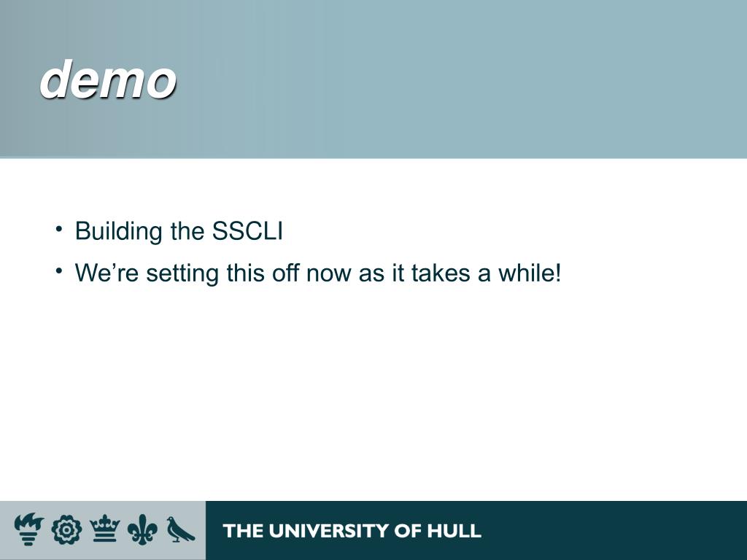Click the rose emblem icon
Viewport: 747px width, 560px height.
[x=66, y=530]
